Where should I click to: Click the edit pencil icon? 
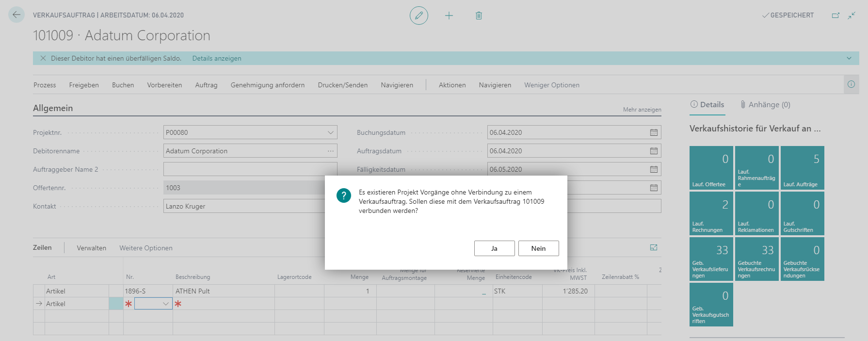pos(419,16)
